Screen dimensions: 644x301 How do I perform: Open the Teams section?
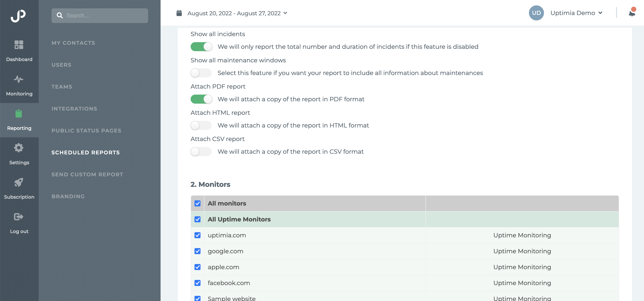point(62,87)
